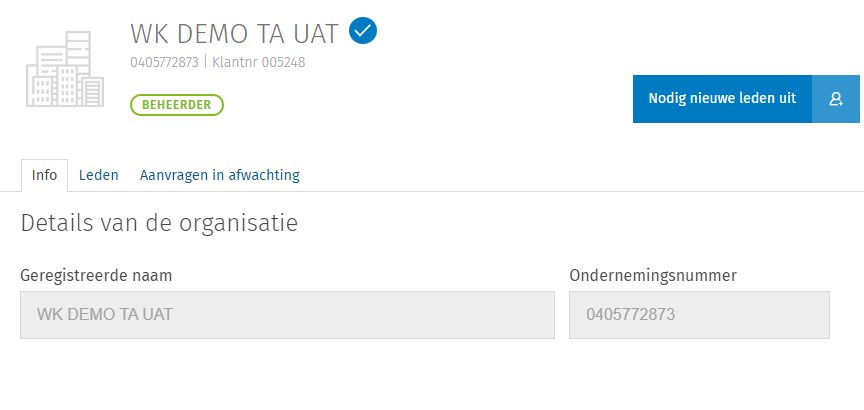Click the 'Nodig' text on the invite button
The height and width of the screenshot is (410, 864).
(x=669, y=98)
